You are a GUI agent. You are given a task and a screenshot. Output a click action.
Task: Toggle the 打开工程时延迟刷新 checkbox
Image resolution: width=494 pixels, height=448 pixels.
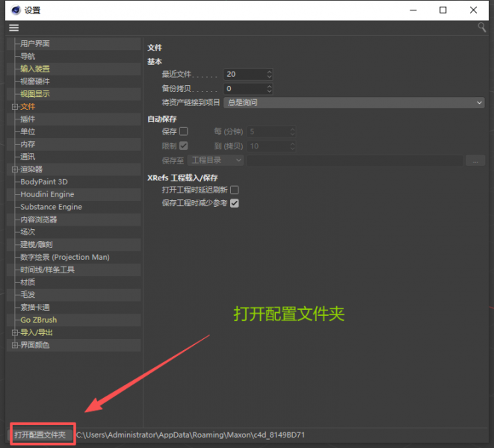(235, 190)
